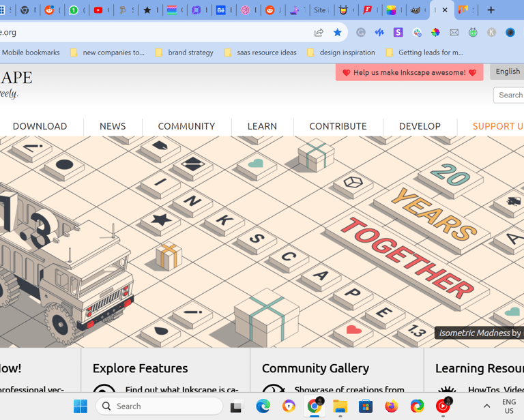Screen dimensions: 524x420
Task: Open the Explore Features link
Action: click(x=141, y=368)
